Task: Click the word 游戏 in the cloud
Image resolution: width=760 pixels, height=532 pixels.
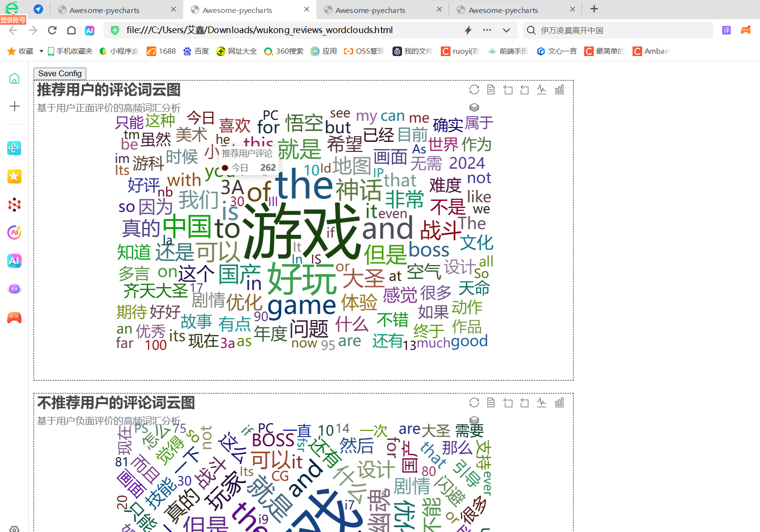Action: (x=301, y=232)
